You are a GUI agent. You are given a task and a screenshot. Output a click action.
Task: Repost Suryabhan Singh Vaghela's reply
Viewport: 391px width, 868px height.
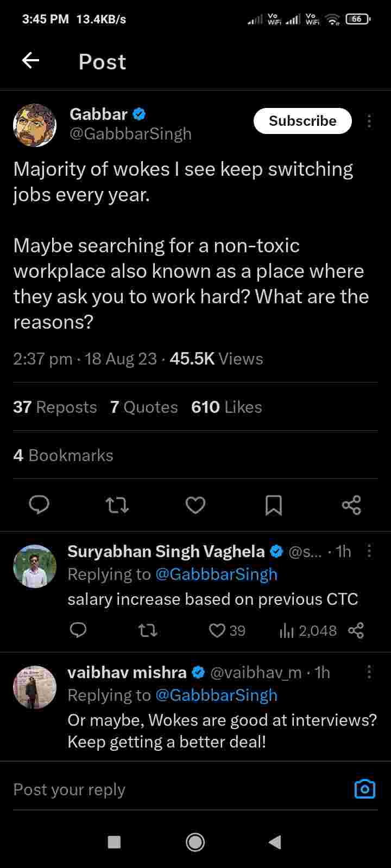[148, 630]
